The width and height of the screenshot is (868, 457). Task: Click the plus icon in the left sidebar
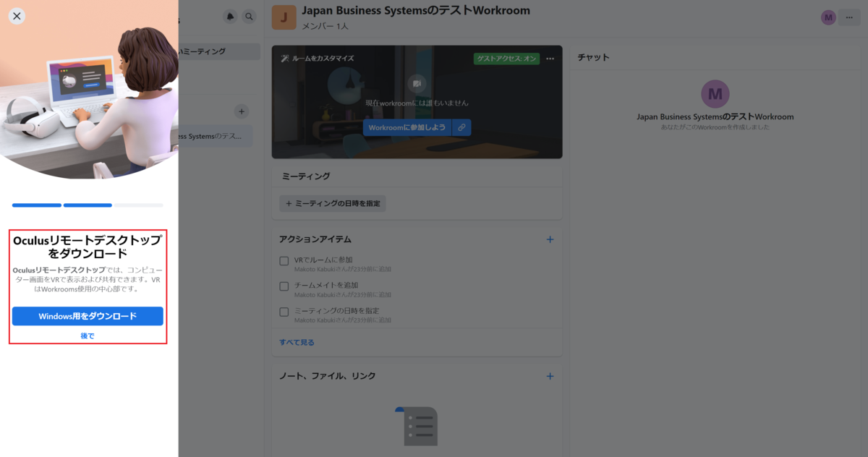point(242,111)
